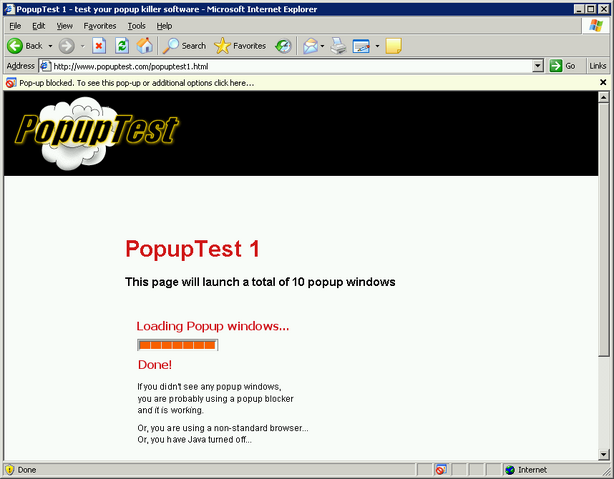The height and width of the screenshot is (479, 614).
Task: Click the IE title bar system icon
Action: pos(9,9)
